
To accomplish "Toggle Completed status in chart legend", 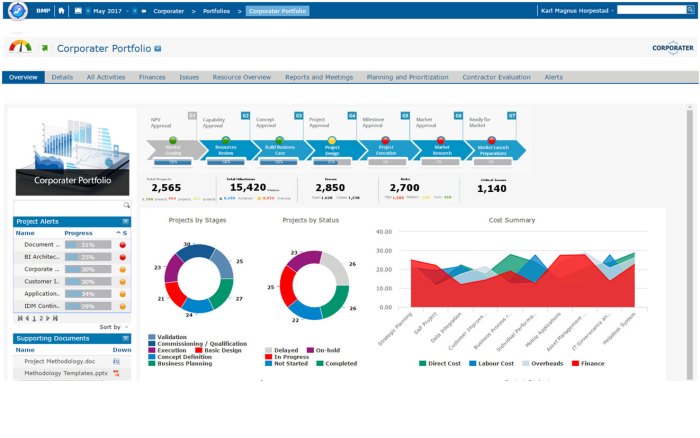I will click(336, 363).
